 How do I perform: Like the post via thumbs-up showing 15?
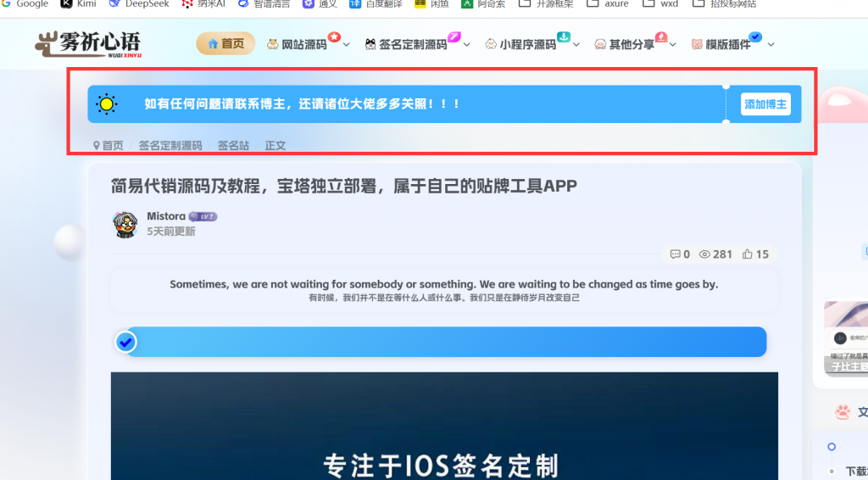point(755,254)
